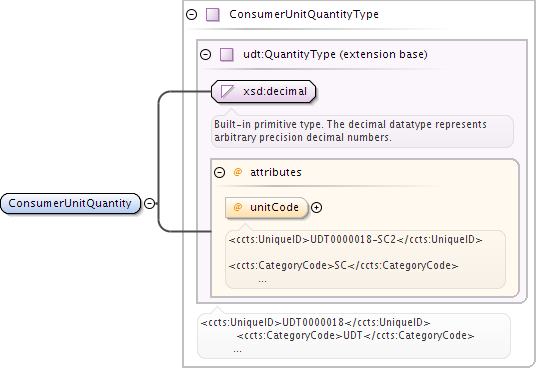
Task: Click the CategoryCode SC annotation line
Action: click(x=344, y=266)
